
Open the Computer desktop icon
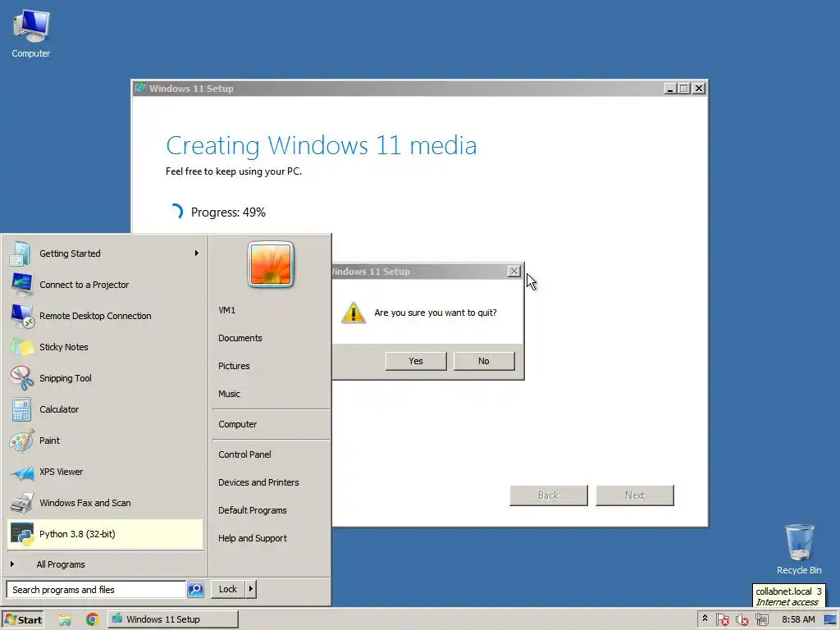click(x=31, y=34)
